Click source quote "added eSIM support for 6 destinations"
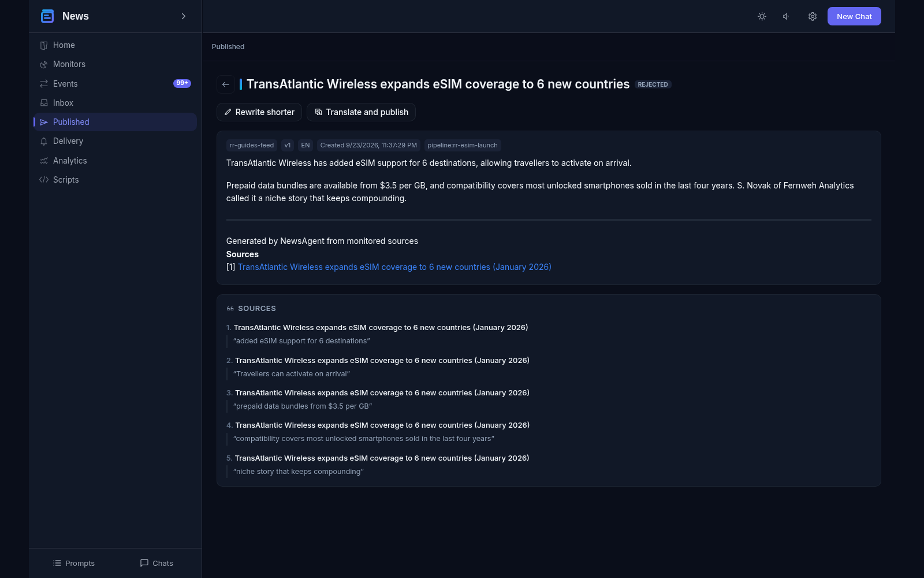This screenshot has height=578, width=924. point(301,341)
